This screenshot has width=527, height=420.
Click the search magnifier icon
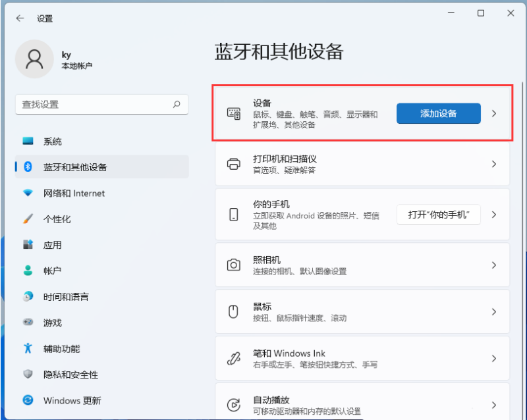coord(177,104)
